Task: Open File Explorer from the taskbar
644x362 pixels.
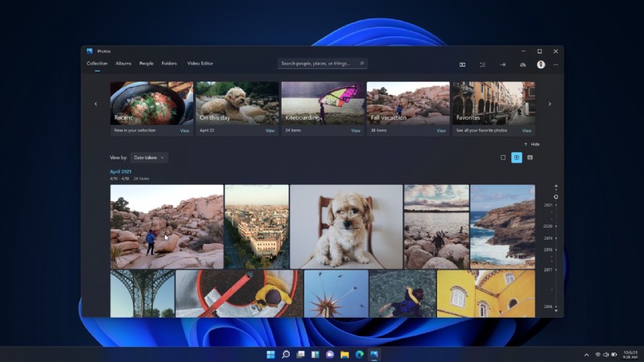Action: pyautogui.click(x=345, y=354)
